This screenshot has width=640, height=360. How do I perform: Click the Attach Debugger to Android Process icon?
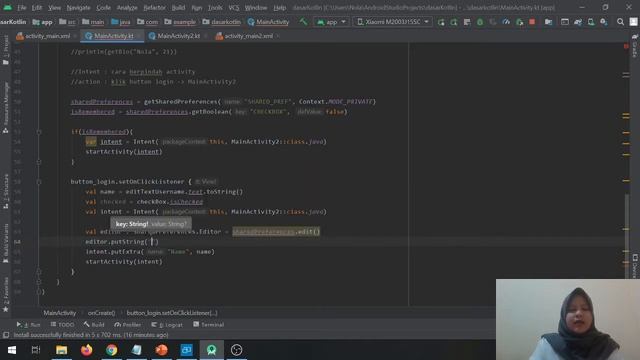point(519,22)
